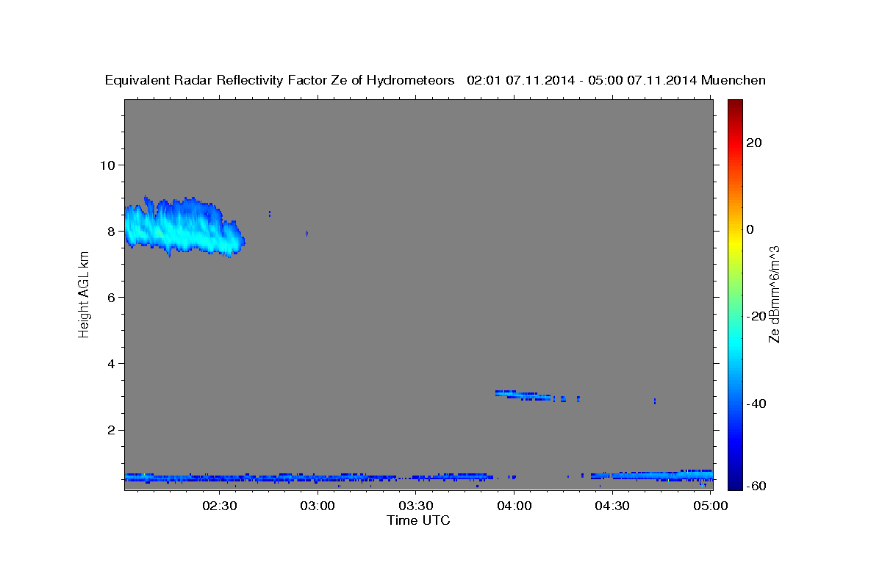The width and height of the screenshot is (882, 588).
Task: Click the height tick label 8
Action: point(112,231)
